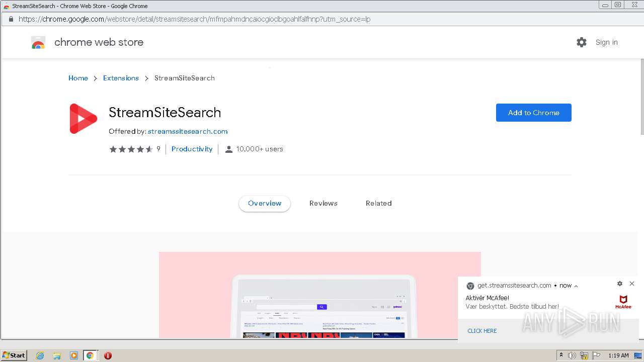
Task: Switch to the Related tab
Action: pos(378,203)
